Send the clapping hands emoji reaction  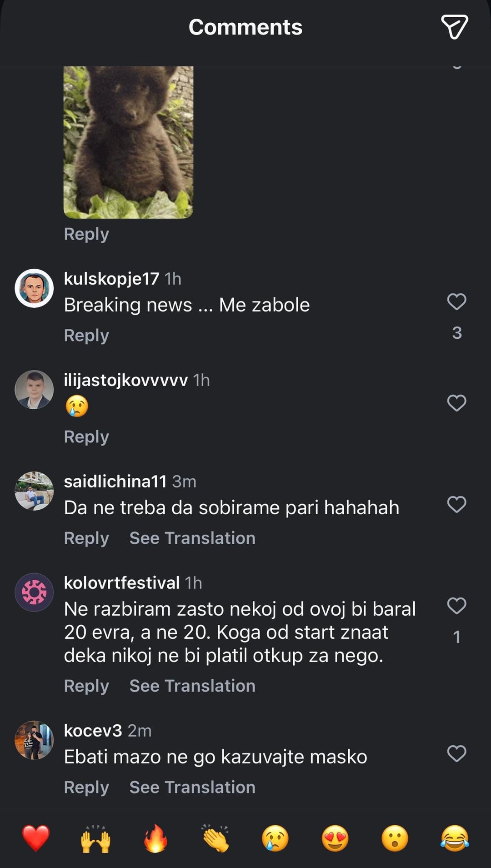tap(215, 838)
